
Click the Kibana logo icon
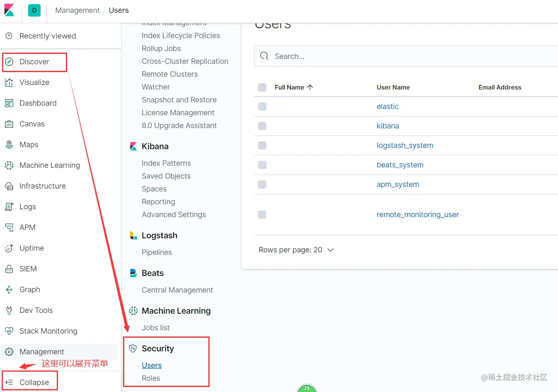pyautogui.click(x=9, y=10)
